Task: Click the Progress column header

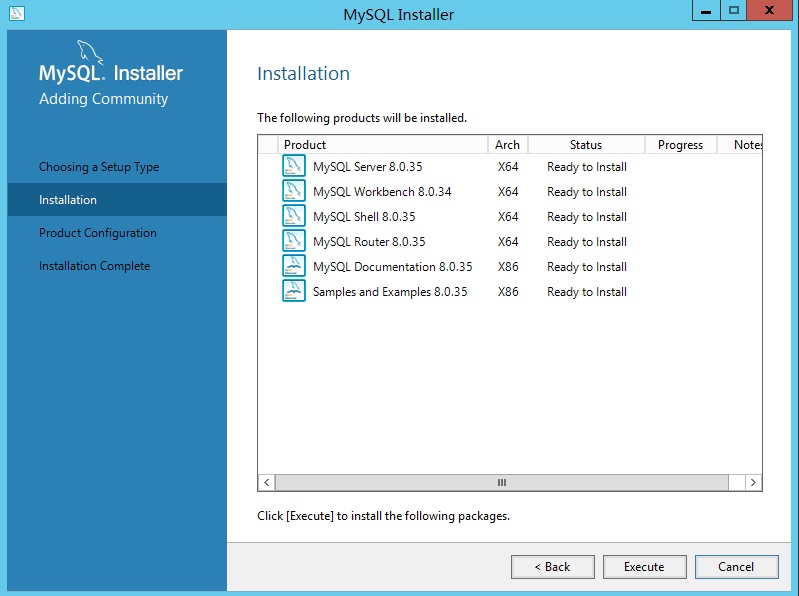Action: point(680,145)
